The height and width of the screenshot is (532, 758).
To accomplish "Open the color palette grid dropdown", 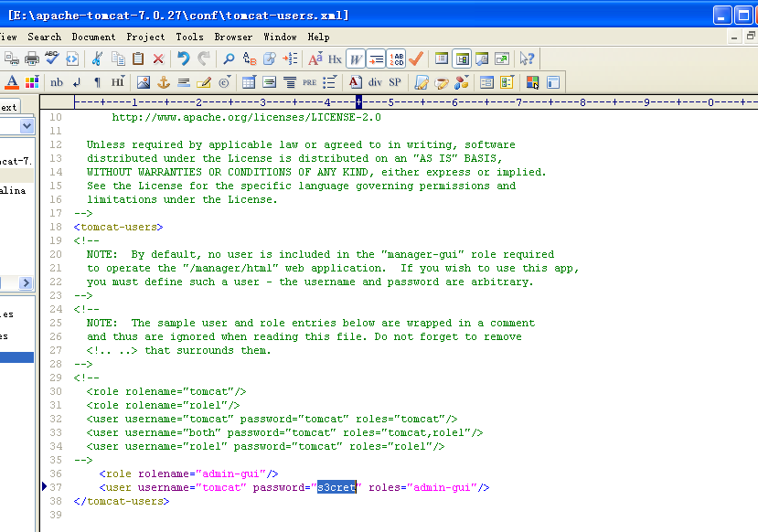I will click(x=32, y=82).
